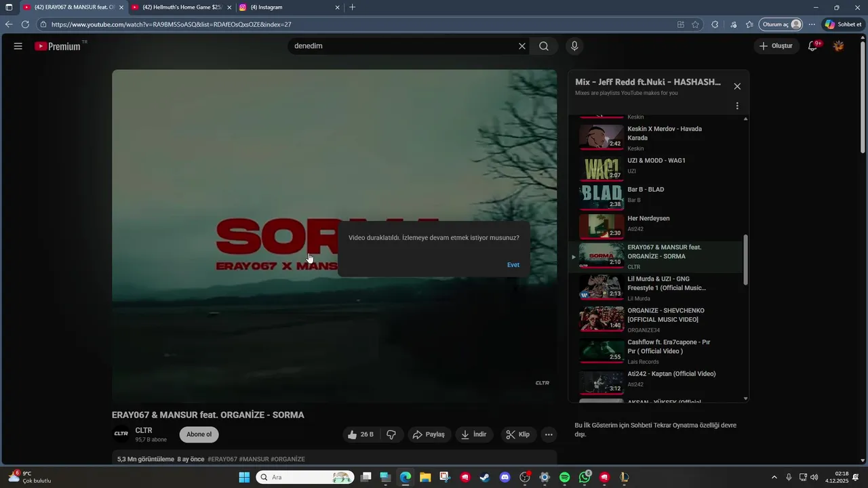Open the favorites list icon in toolbar
The height and width of the screenshot is (488, 868).
point(749,24)
